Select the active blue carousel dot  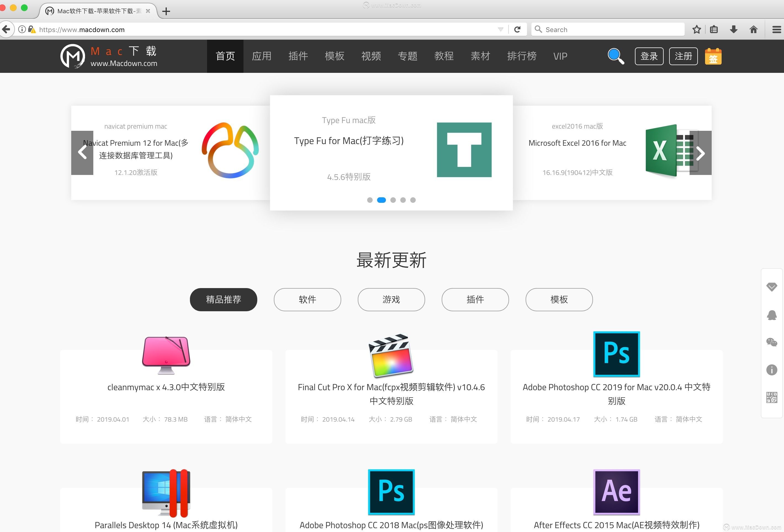coord(381,200)
